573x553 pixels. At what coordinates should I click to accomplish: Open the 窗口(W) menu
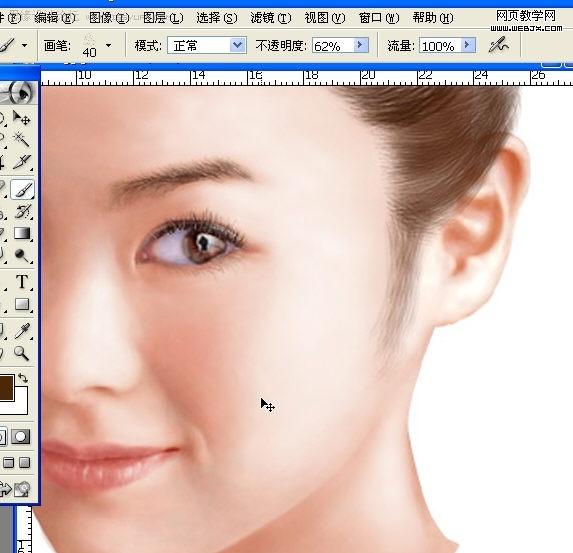[379, 18]
